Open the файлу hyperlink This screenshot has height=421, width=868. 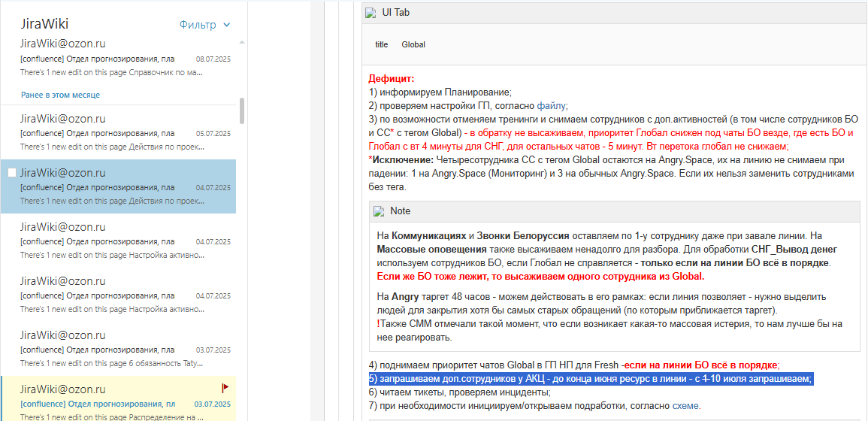[x=552, y=105]
